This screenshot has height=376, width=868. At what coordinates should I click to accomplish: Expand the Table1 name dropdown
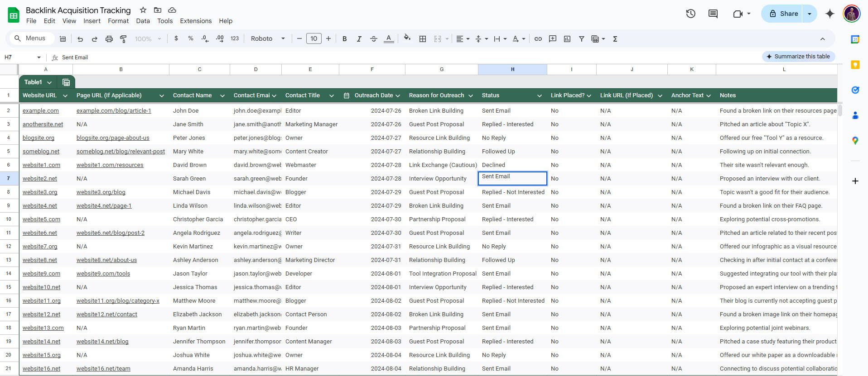click(49, 82)
